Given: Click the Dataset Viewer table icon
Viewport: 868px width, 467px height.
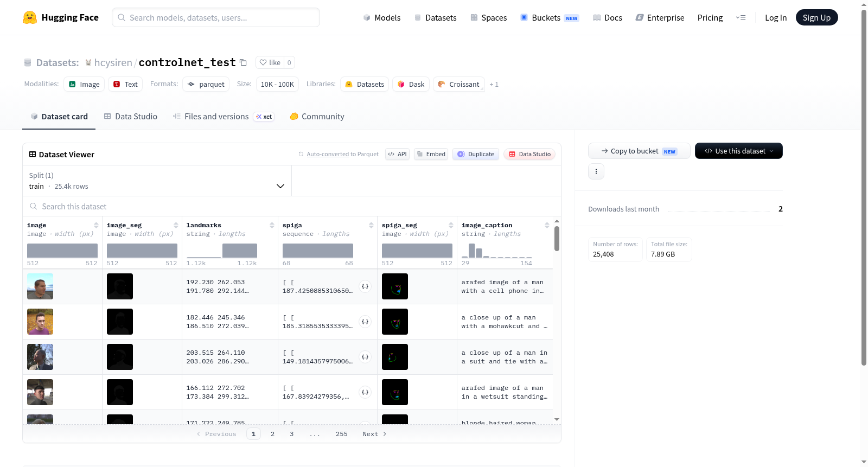Looking at the screenshot, I should coord(33,155).
